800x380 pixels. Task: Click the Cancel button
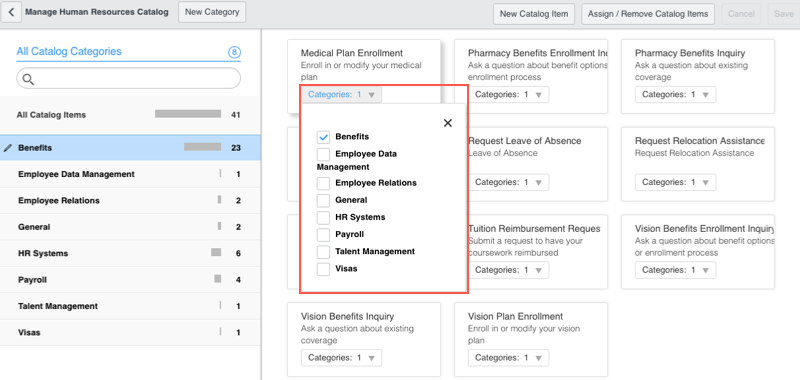741,14
